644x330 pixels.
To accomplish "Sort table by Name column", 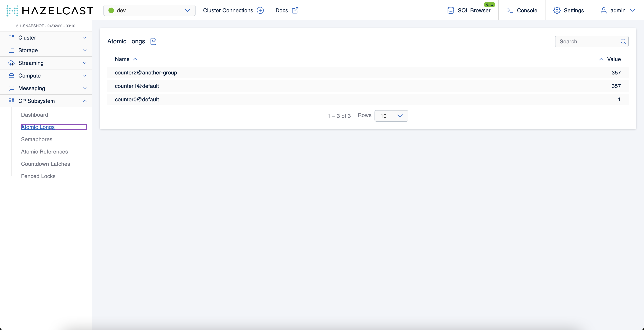I will coord(122,59).
